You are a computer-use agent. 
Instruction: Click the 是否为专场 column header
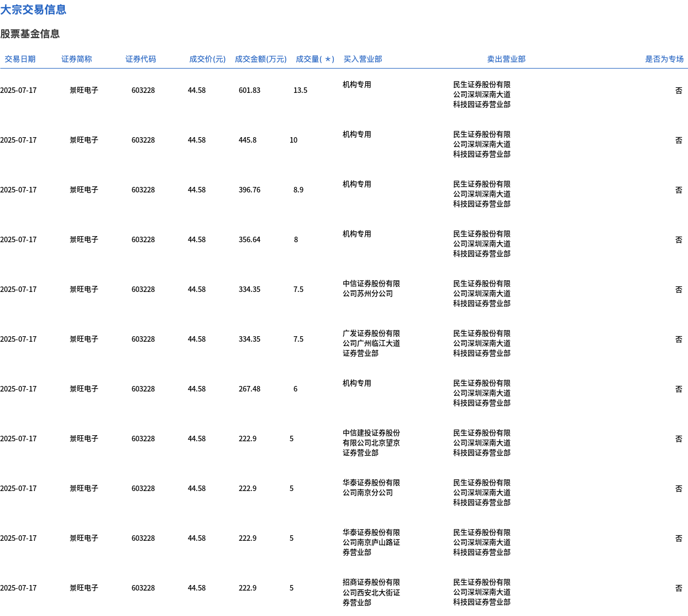pyautogui.click(x=664, y=59)
